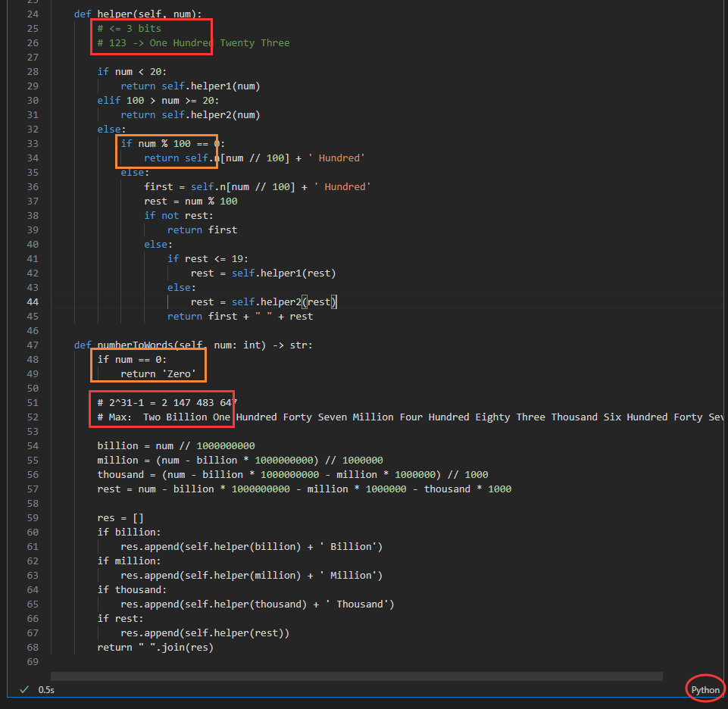Click 'return first' on line 39
The height and width of the screenshot is (709, 728).
pos(202,230)
